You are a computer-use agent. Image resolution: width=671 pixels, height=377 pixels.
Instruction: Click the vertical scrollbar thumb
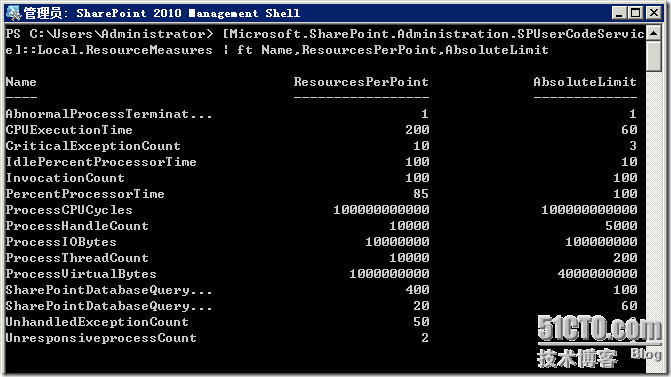click(653, 57)
